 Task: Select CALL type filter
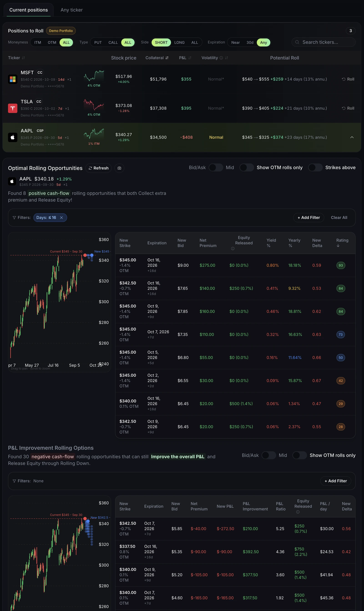pos(113,42)
